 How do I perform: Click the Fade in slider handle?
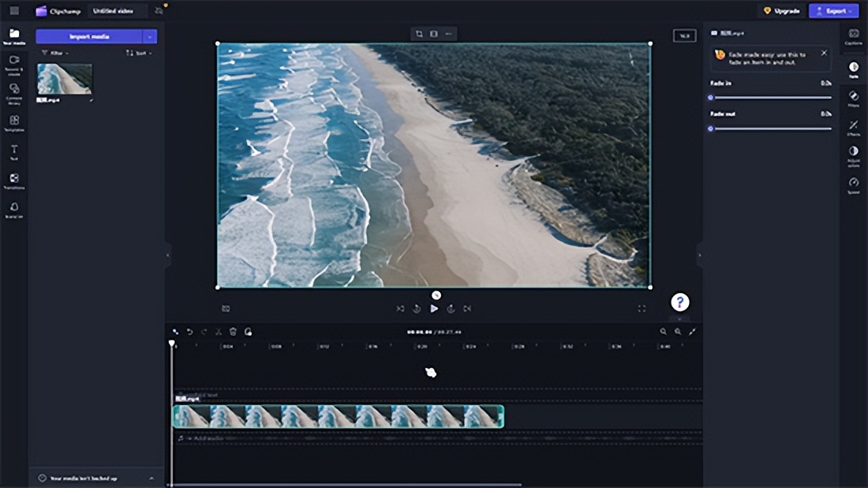tap(711, 98)
